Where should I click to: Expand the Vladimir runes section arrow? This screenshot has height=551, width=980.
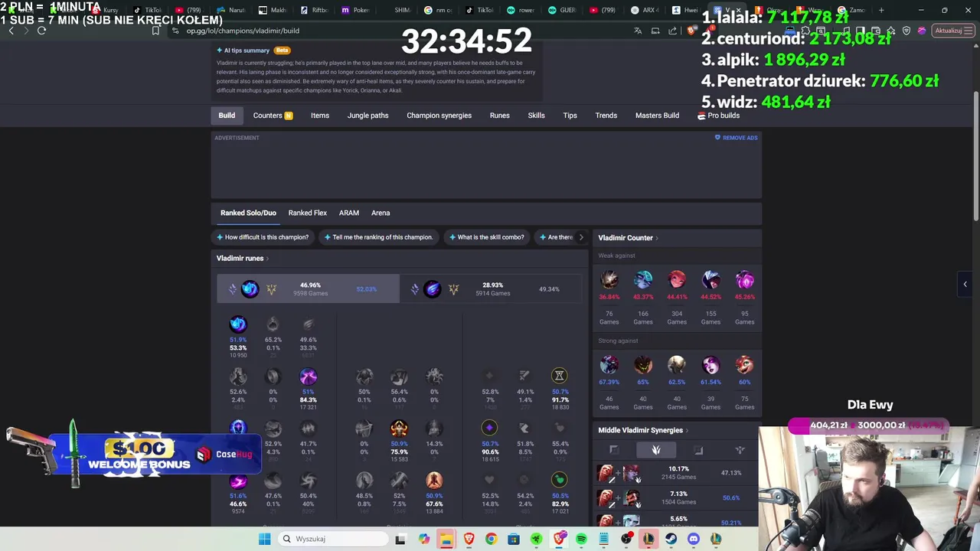(x=267, y=259)
